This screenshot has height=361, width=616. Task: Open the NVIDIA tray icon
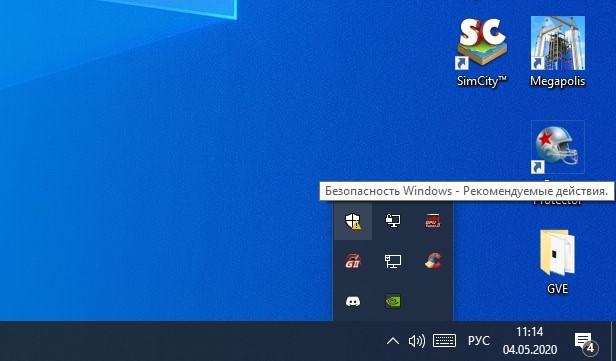(393, 301)
